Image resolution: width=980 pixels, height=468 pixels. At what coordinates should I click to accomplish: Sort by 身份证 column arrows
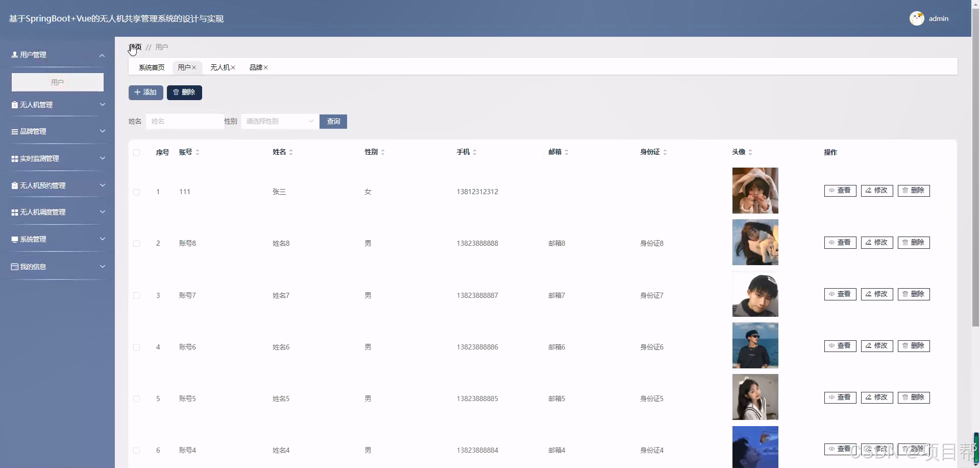(665, 152)
